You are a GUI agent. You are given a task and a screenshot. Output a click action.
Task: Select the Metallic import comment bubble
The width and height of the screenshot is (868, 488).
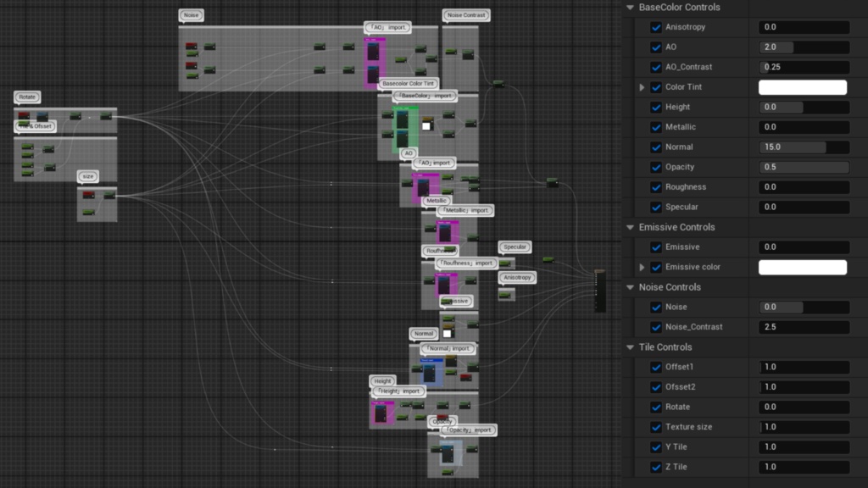point(465,210)
